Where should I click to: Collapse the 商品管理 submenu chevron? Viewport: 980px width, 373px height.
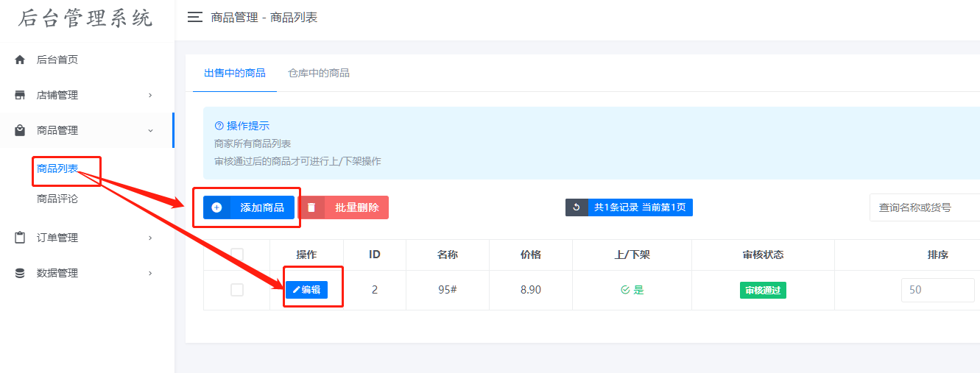coord(150,130)
